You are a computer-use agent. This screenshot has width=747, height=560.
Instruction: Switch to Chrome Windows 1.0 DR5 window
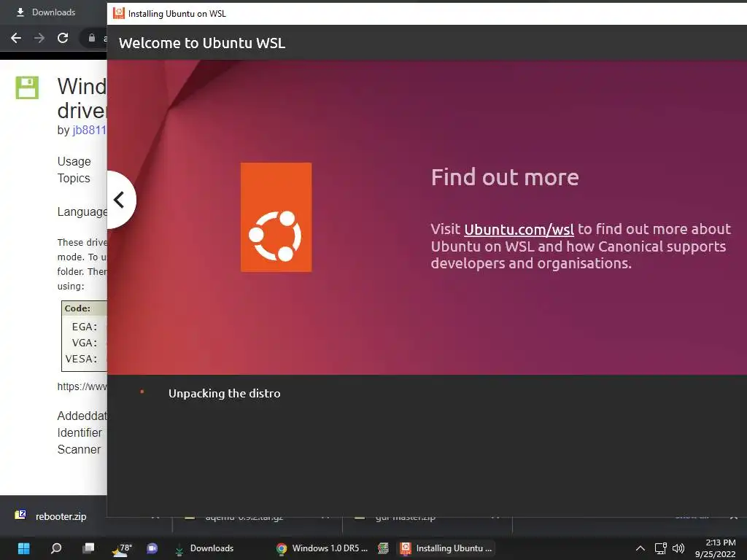(322, 548)
